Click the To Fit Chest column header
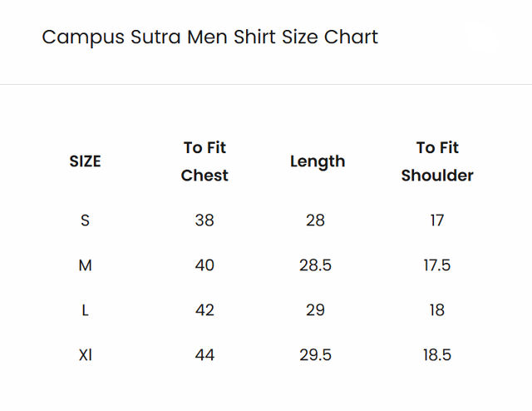 click(x=204, y=161)
